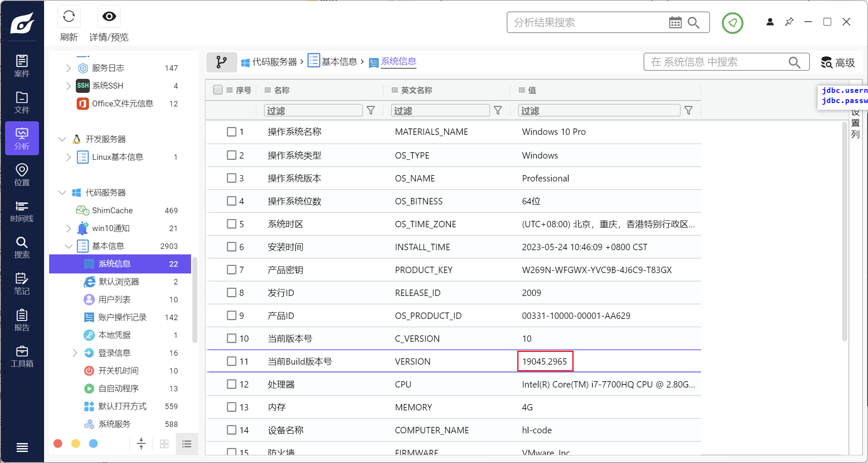Sort by 英文名称 column header
868x463 pixels.
tap(417, 90)
